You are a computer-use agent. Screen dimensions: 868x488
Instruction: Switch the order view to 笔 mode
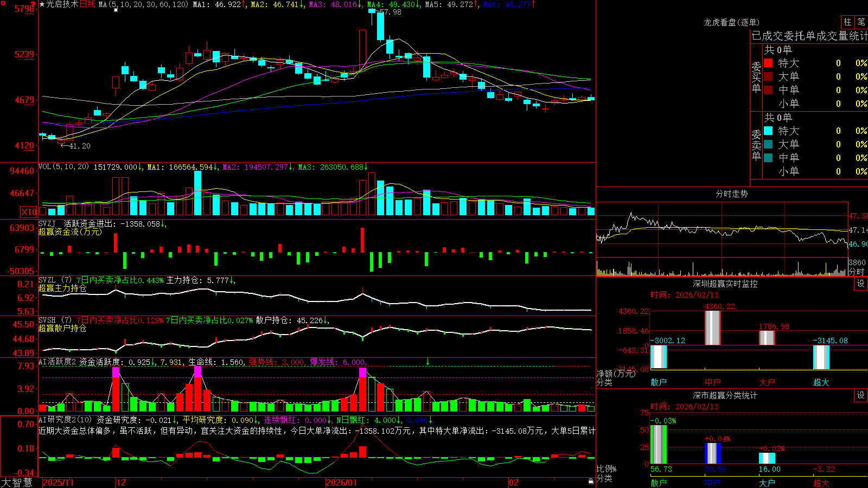coord(861,22)
